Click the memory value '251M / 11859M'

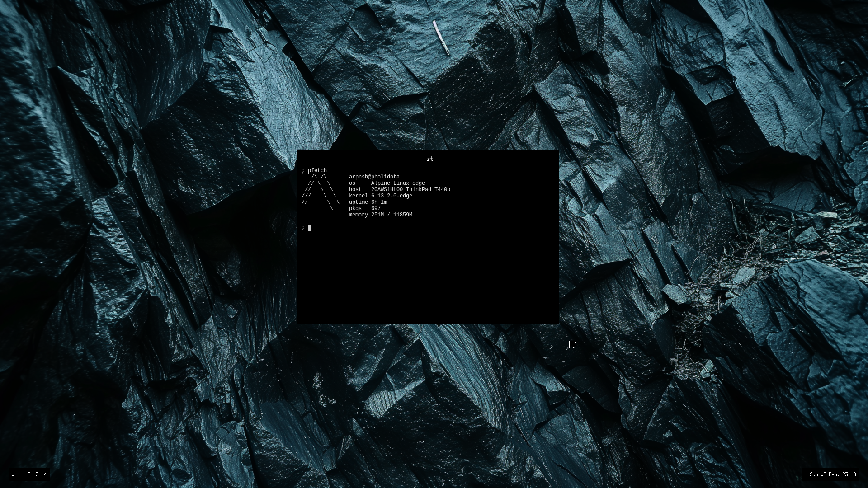[392, 215]
